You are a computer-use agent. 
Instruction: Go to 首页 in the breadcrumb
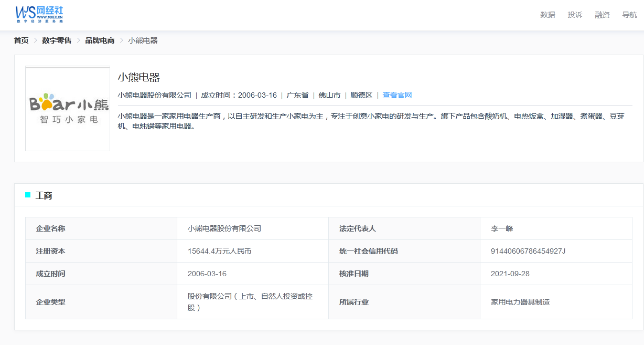coord(22,40)
